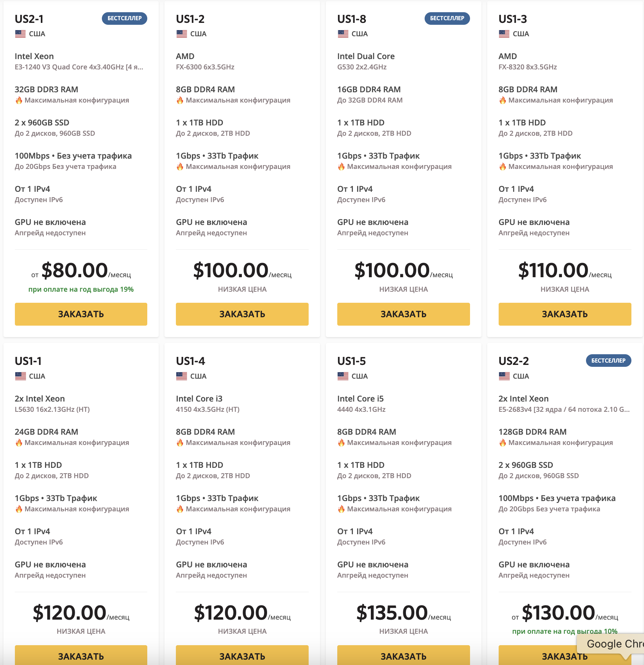
Task: Order the US1-2 server with ЗАКАЗАТЬ button
Action: 242,314
